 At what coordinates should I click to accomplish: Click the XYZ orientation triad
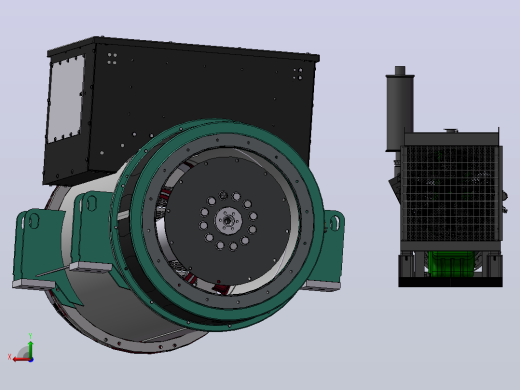[x=21, y=348]
